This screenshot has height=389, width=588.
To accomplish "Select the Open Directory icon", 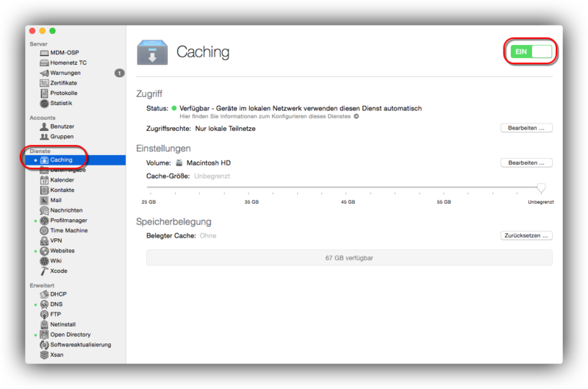I will tap(45, 335).
